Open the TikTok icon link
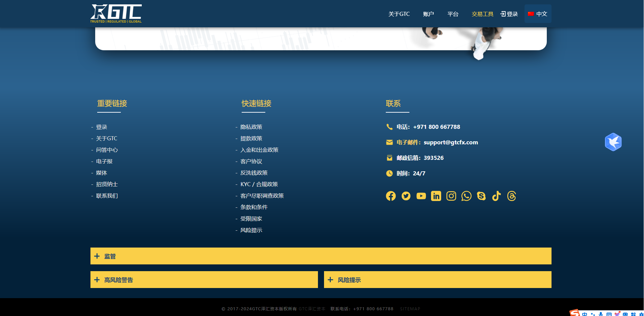This screenshot has height=316, width=644. [496, 196]
